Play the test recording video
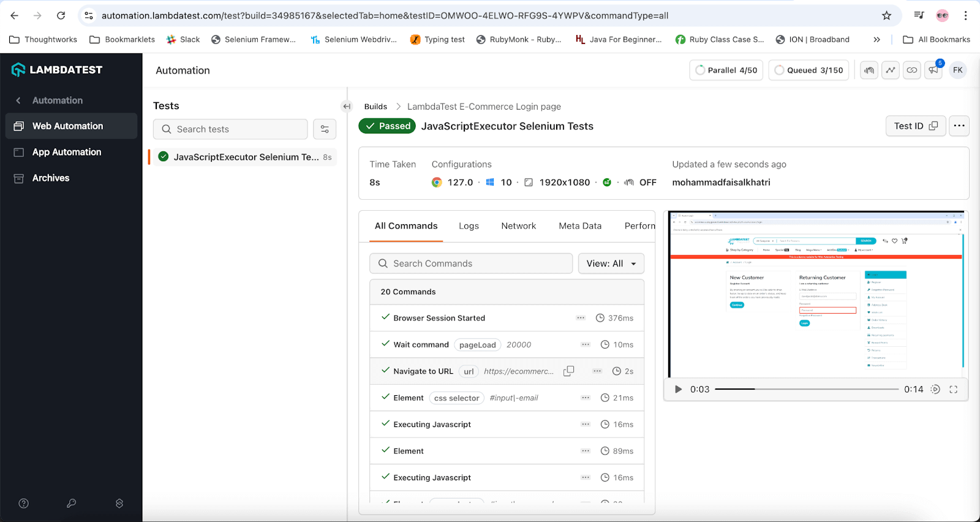Viewport: 980px width, 522px height. (678, 389)
